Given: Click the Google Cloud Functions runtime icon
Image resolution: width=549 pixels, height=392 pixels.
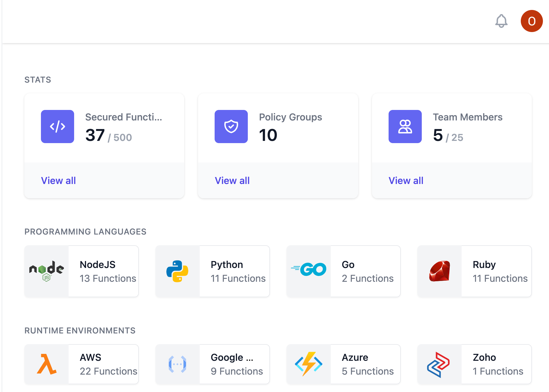Looking at the screenshot, I should click(x=177, y=364).
